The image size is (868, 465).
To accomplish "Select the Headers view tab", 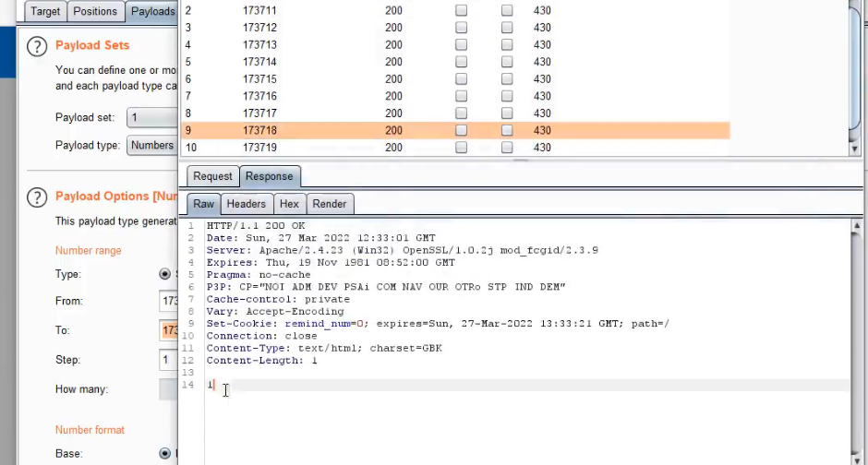I will pos(247,204).
